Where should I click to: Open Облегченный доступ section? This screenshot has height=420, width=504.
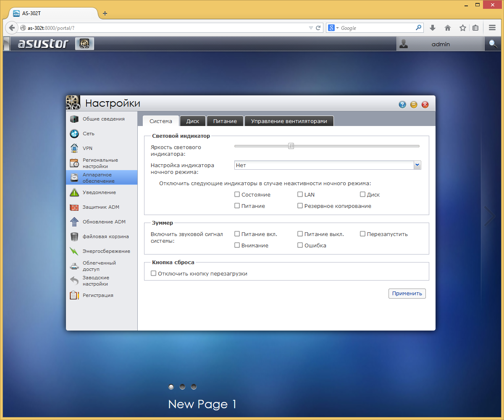102,266
